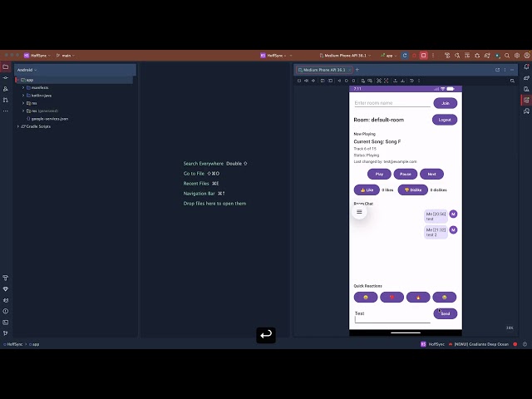Hide the Running Devices panel

pos(512,70)
